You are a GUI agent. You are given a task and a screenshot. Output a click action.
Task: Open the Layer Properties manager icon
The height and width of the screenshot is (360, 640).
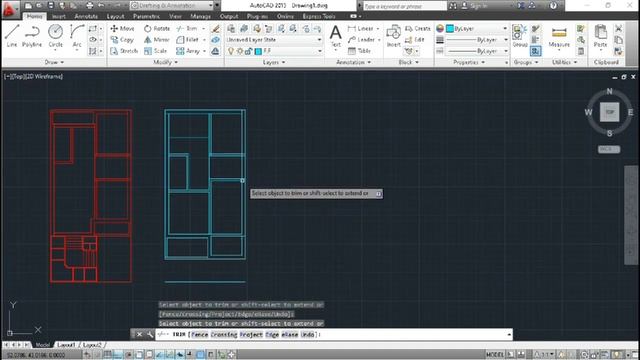click(x=231, y=28)
